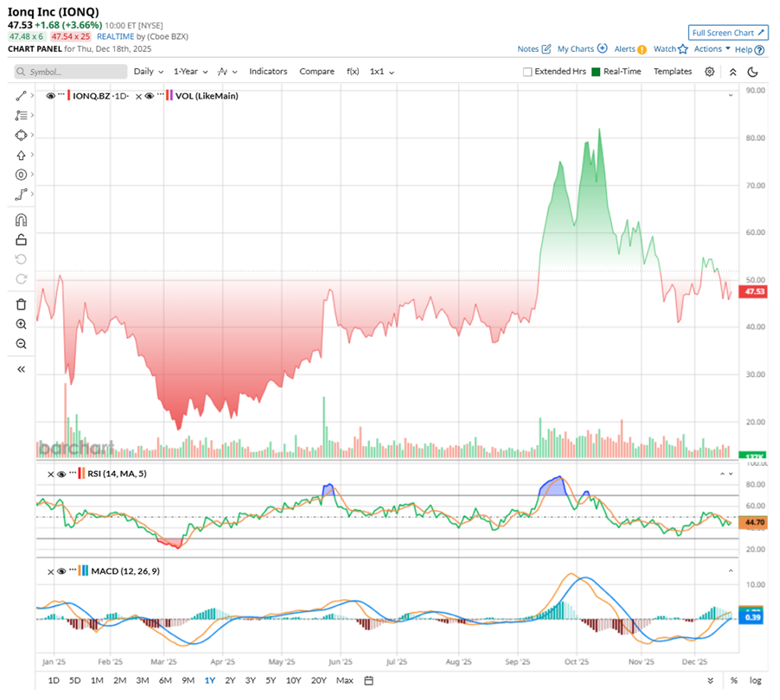The image size is (780, 700).
Task: Toggle log scale button
Action: pos(755,681)
